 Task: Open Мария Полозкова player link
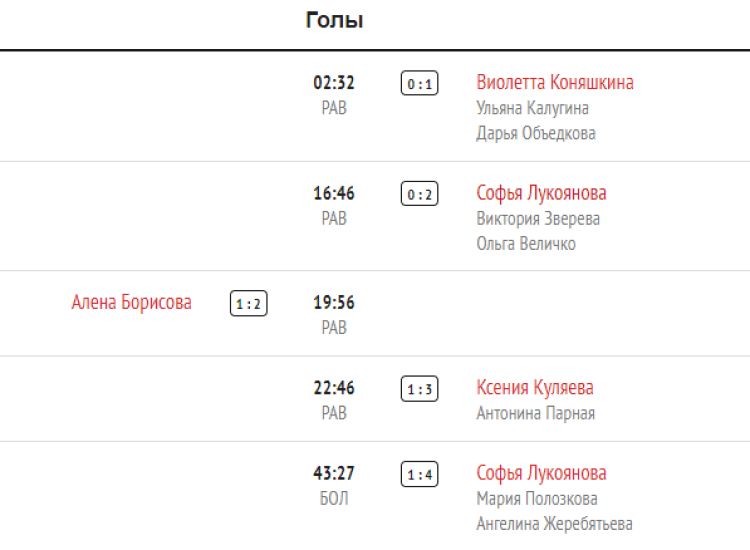[x=537, y=498]
